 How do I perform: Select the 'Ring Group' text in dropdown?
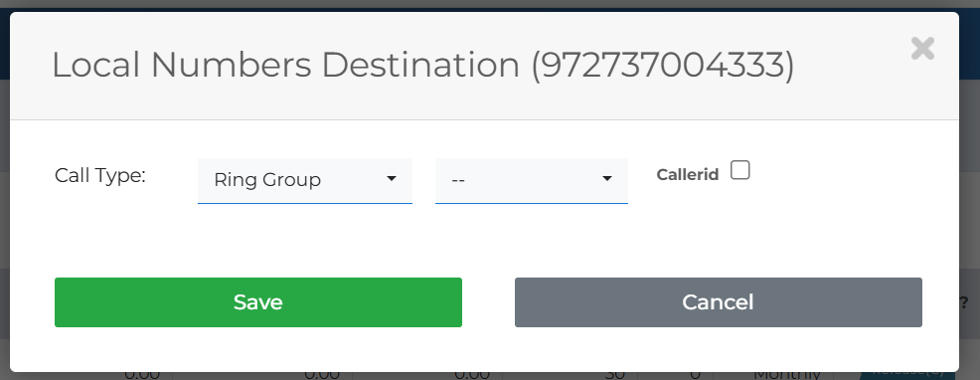pos(267,180)
